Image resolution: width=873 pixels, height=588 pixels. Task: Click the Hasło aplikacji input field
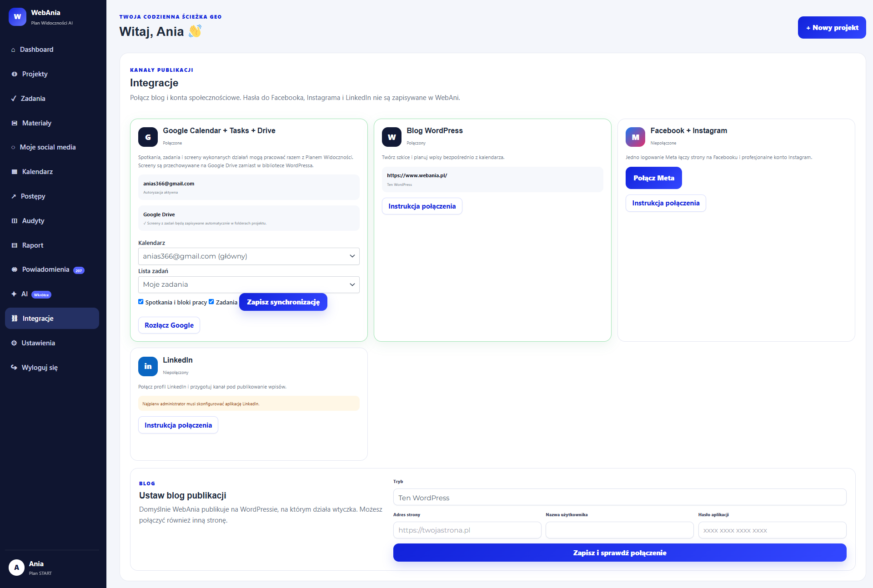pos(773,530)
